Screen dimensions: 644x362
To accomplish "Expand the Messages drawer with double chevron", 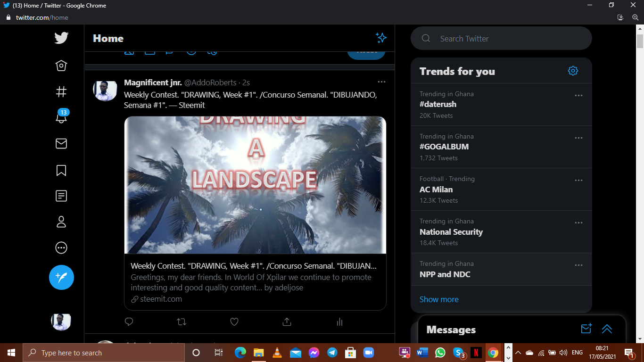I will point(607,329).
